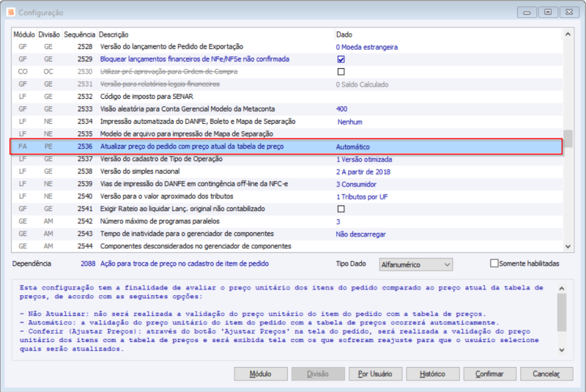Uncheck the checkbox for row 2529
586x392 pixels.
pos(341,59)
